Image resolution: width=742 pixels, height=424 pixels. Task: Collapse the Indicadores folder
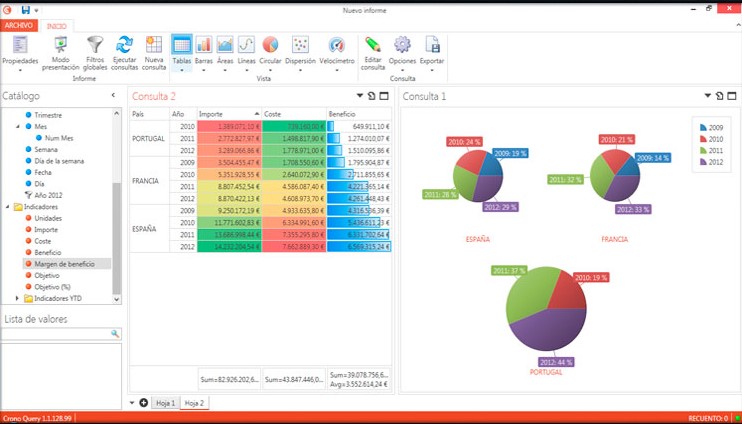[8, 207]
